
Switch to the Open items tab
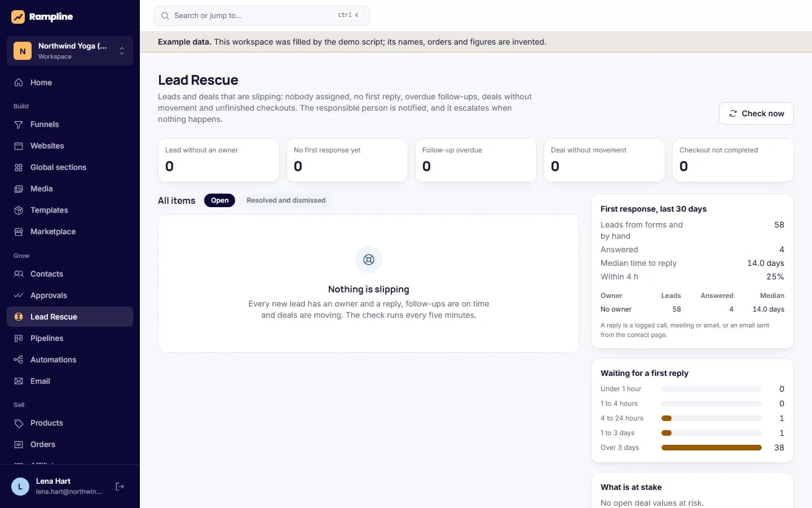click(x=220, y=200)
